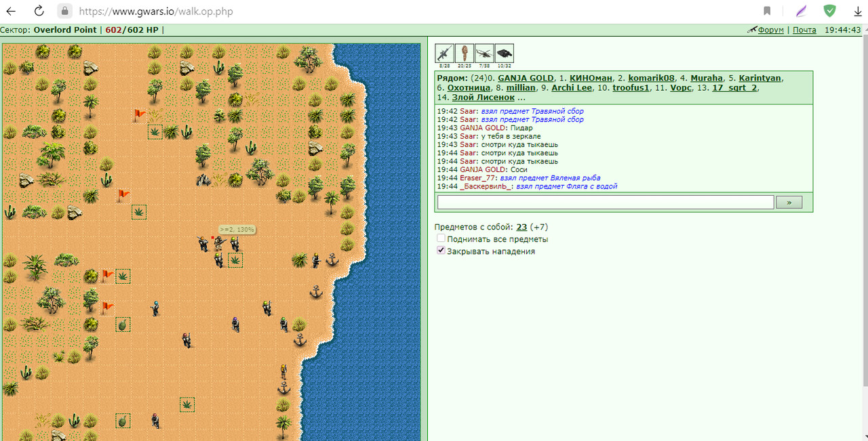Open Охотница player link
This screenshot has width=868, height=441.
click(469, 88)
